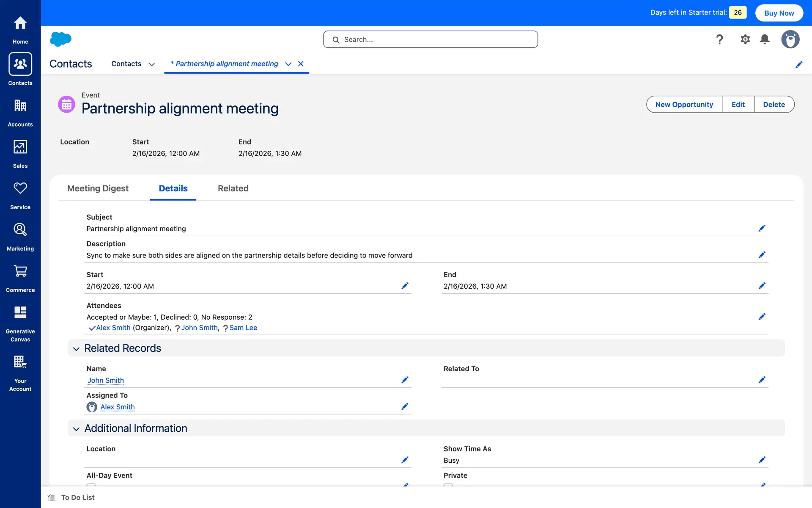The image size is (812, 508).
Task: Open Partnership alignment meeting tab dropdown arrow
Action: 288,64
